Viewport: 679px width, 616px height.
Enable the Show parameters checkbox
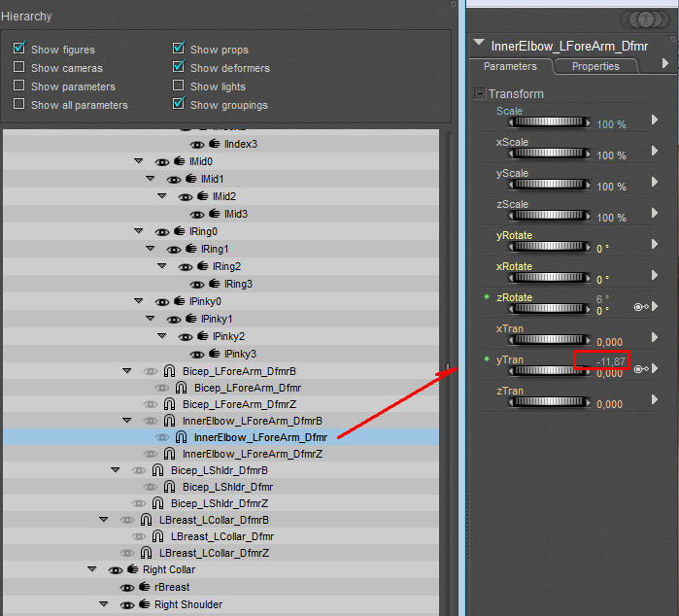[x=18, y=86]
